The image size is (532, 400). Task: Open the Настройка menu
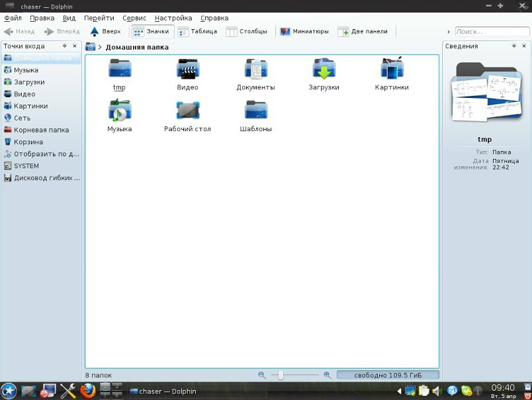tap(173, 18)
